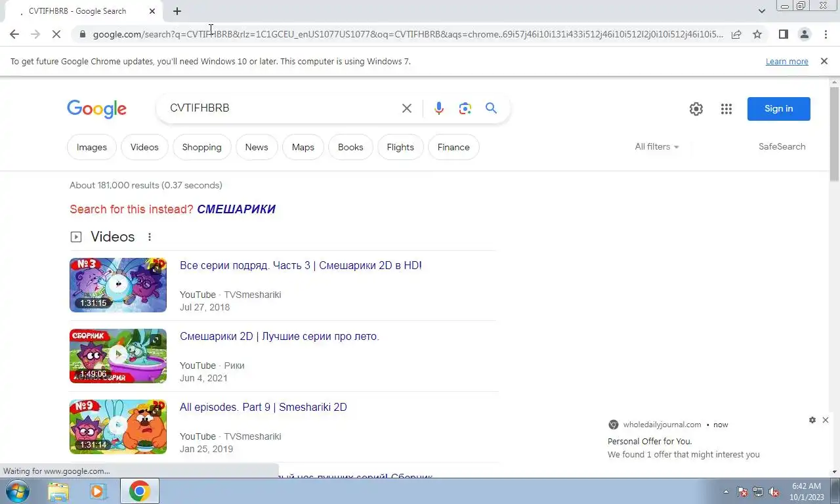Search tabs dropdown arrow
The width and height of the screenshot is (840, 504).
coord(761,11)
